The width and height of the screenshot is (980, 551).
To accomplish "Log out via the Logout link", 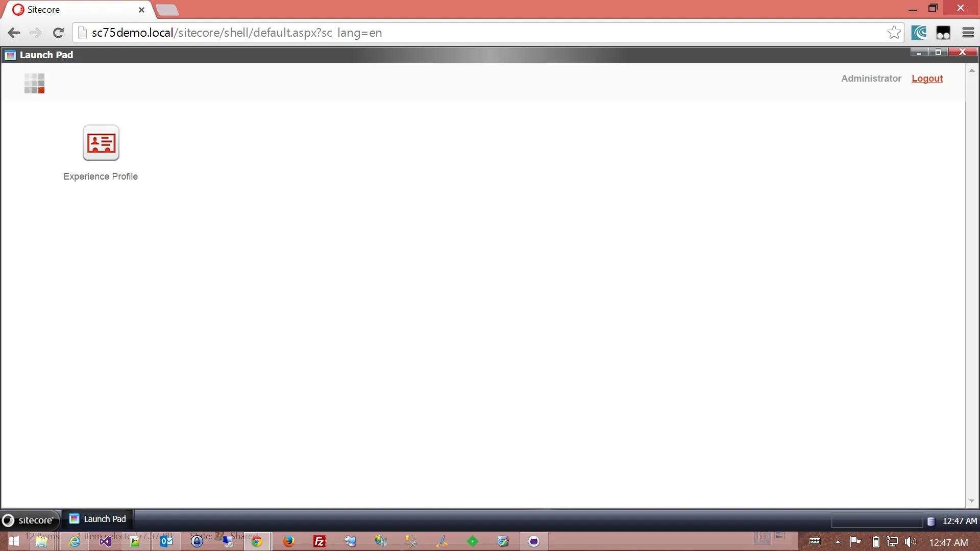I will tap(927, 79).
